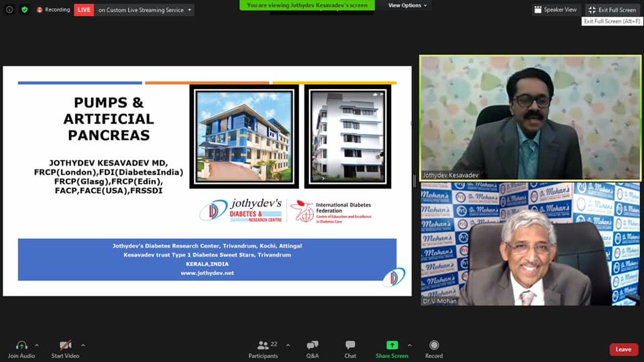Click the Exit Full Screen (Alt+F) tooltip
Screen dimensions: 644x362
pyautogui.click(x=612, y=21)
